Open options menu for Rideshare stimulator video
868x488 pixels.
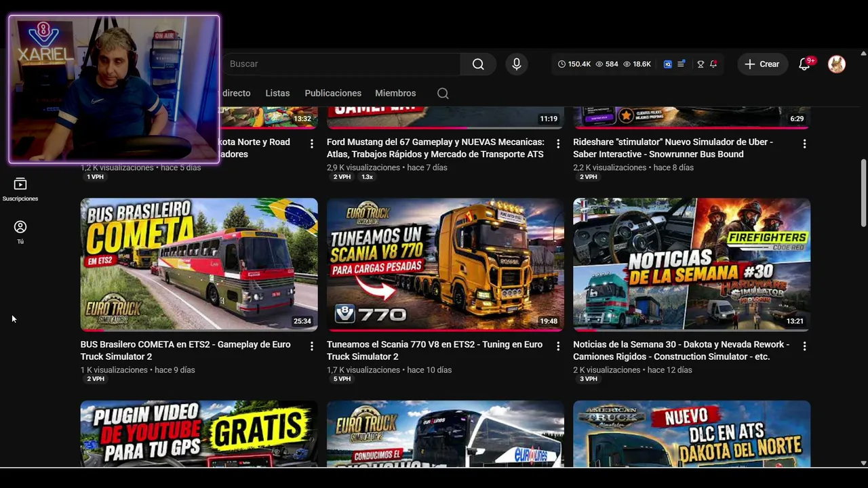[804, 144]
